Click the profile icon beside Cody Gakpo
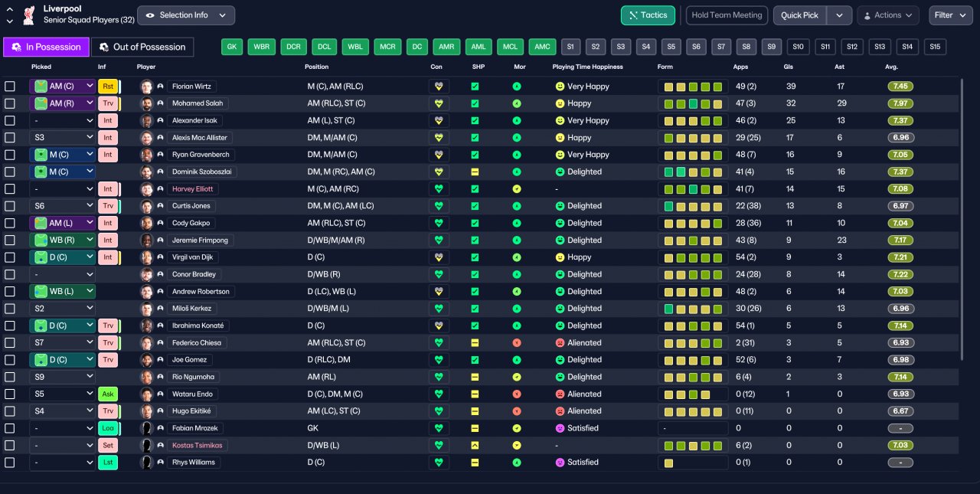Screen dimensions: 980x494 click(160, 223)
